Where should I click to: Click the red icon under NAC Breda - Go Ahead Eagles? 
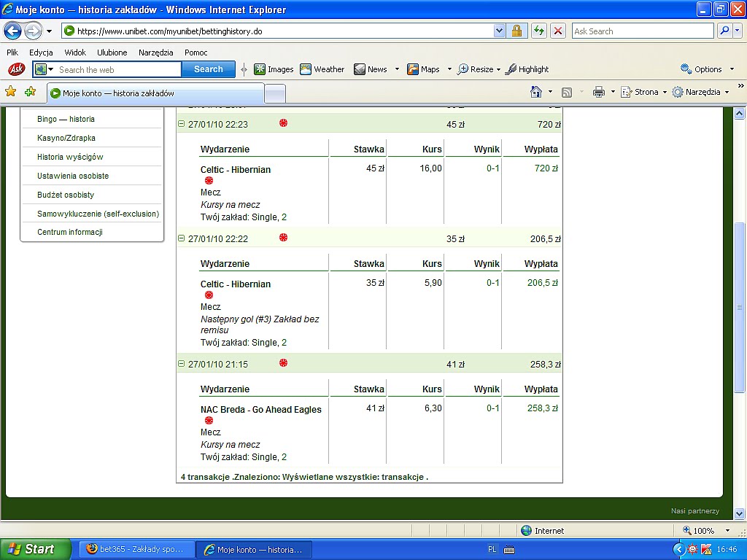(x=209, y=421)
